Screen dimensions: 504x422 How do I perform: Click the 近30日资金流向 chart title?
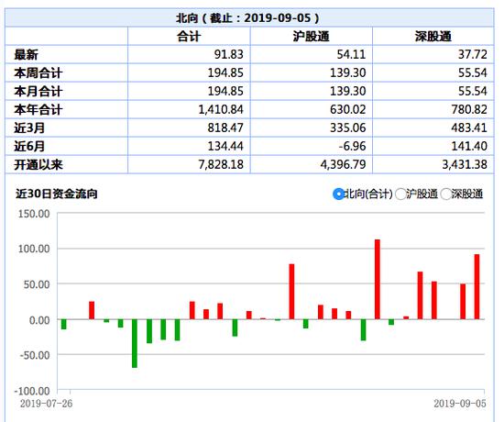click(57, 194)
